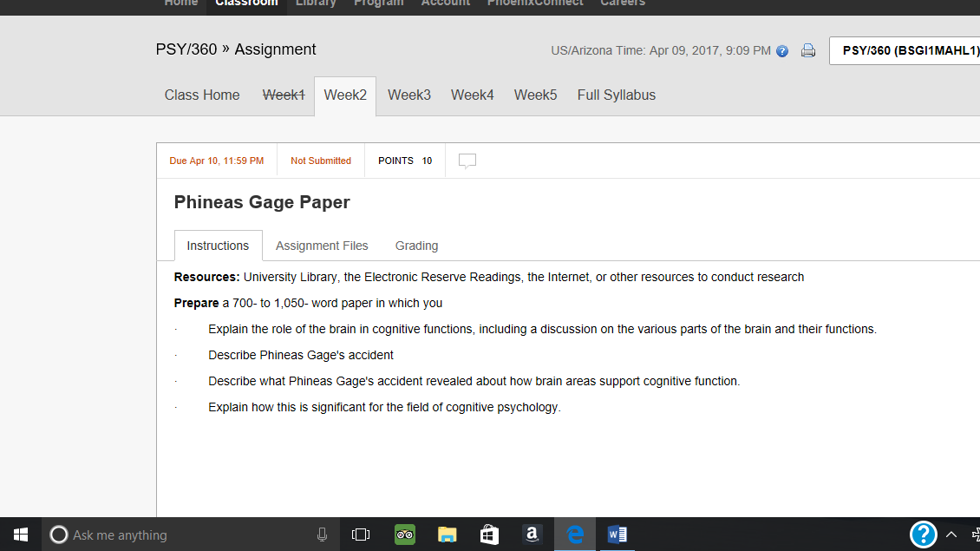The width and height of the screenshot is (980, 551).
Task: Open TripAdvisor from the taskbar
Action: pos(405,535)
